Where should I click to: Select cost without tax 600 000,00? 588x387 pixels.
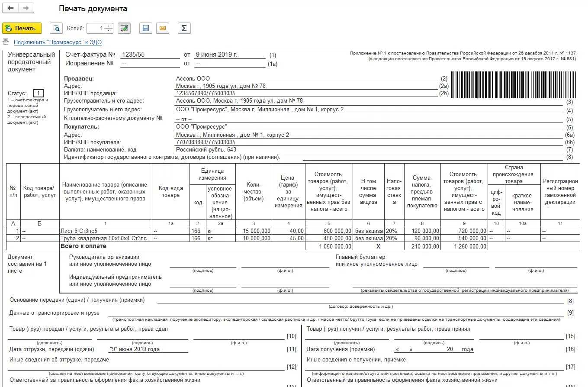[329, 231]
